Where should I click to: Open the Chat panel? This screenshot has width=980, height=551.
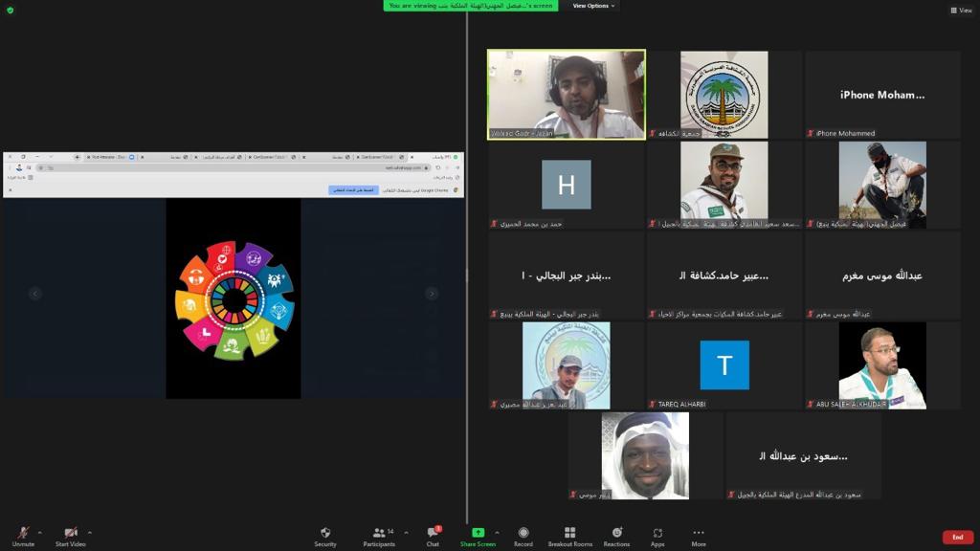(433, 533)
